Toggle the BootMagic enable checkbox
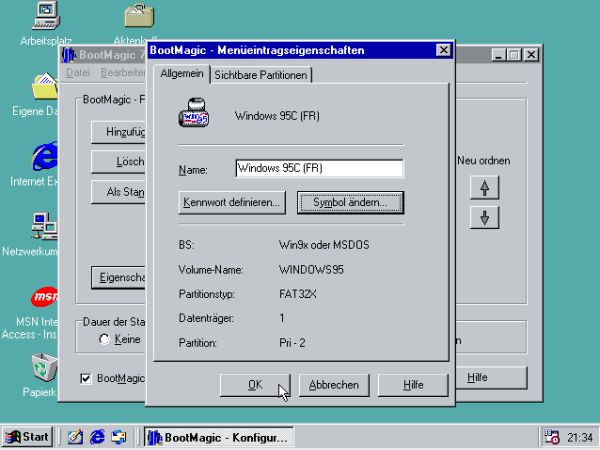Image resolution: width=600 pixels, height=450 pixels. click(x=86, y=378)
